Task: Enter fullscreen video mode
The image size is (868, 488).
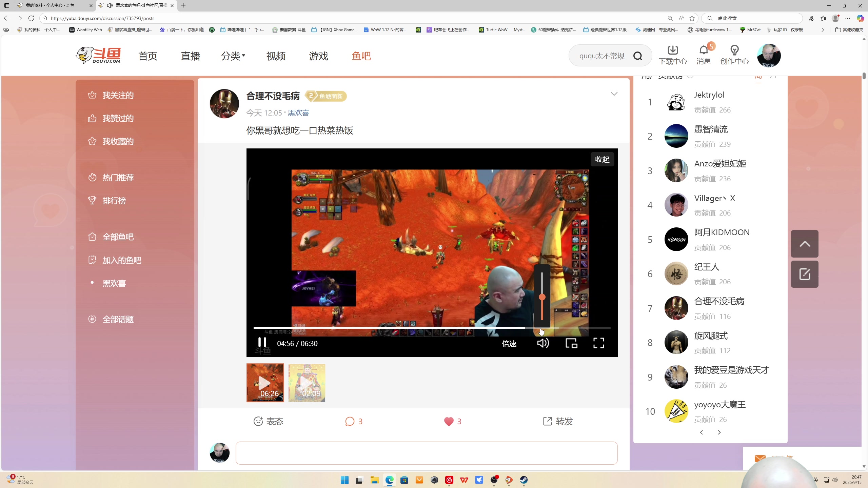Action: (x=599, y=343)
